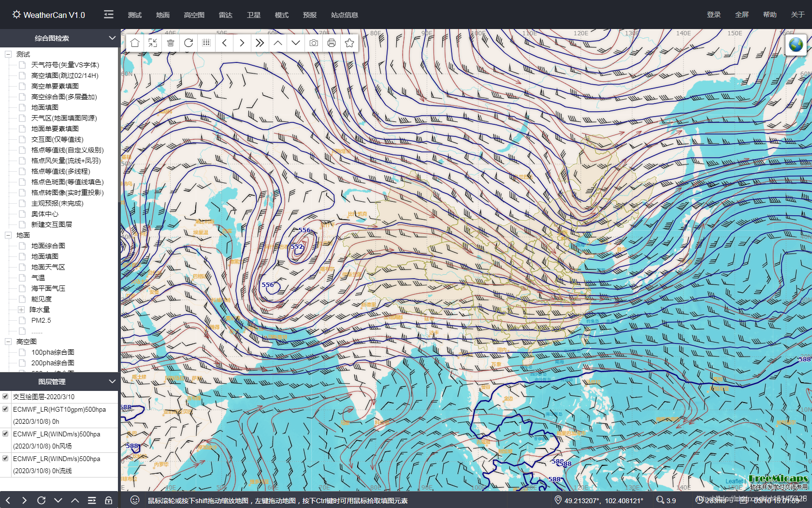Select 高空综合图(多层叠加) tree item

[x=64, y=97]
